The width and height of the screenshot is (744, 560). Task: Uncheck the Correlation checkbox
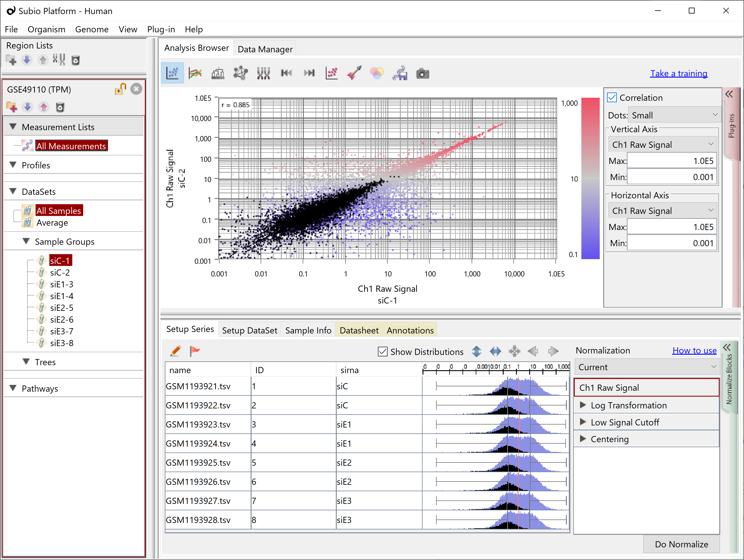pyautogui.click(x=612, y=98)
